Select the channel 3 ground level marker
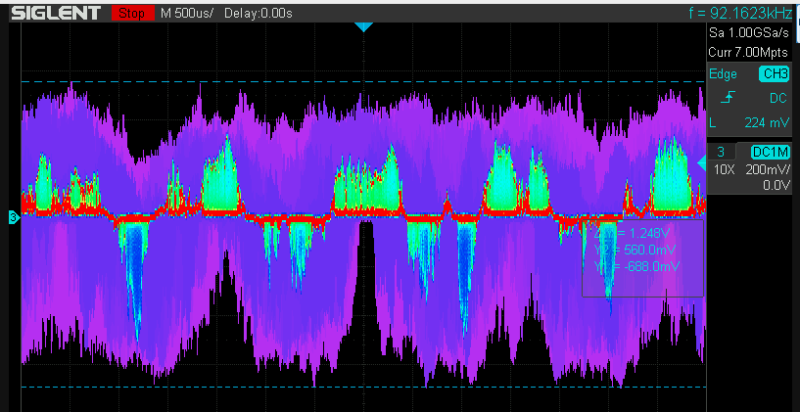The height and width of the screenshot is (412, 800). point(13,216)
